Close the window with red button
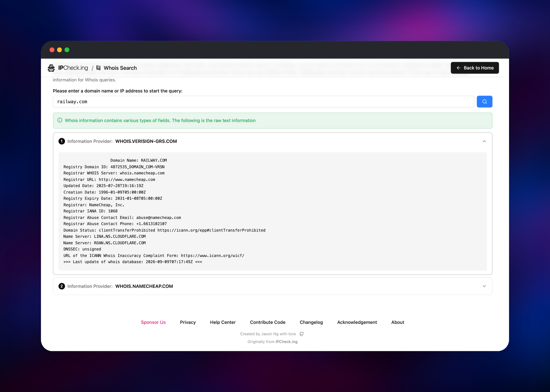550x392 pixels. tap(52, 50)
